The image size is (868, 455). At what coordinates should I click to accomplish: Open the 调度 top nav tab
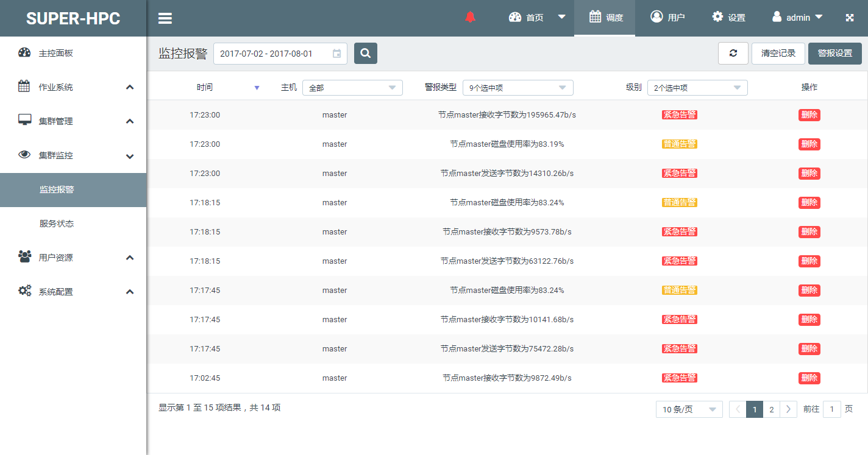(605, 18)
